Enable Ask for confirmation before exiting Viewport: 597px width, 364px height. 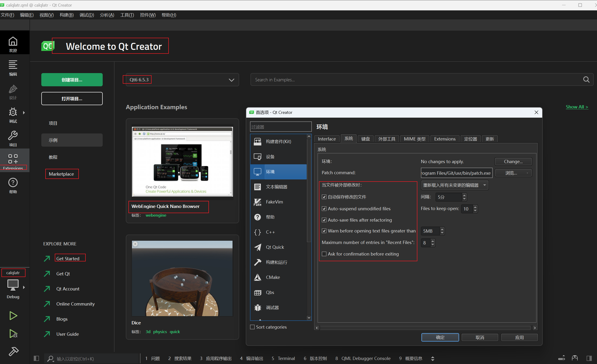(x=324, y=254)
